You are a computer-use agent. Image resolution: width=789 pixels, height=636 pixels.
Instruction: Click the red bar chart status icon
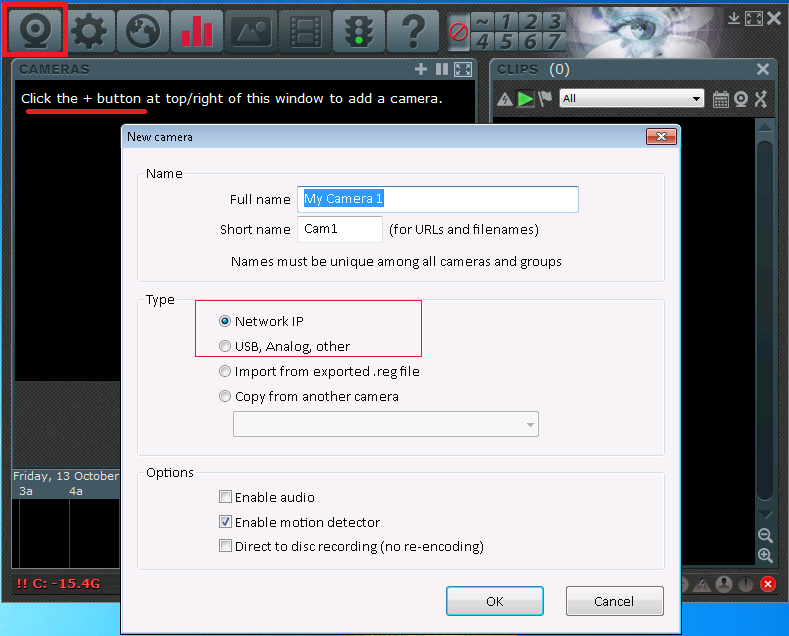click(x=197, y=32)
